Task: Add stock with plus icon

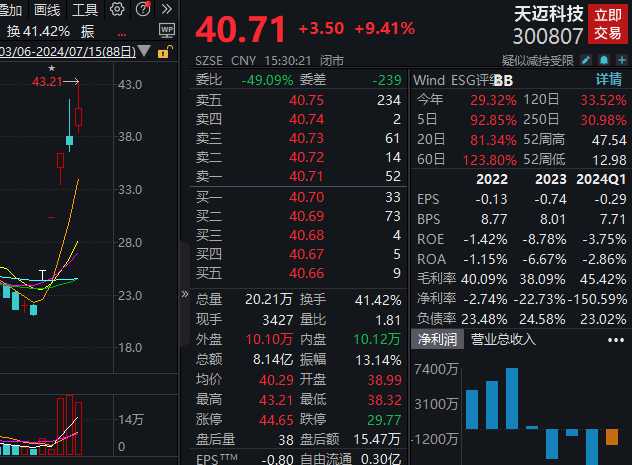Action: pyautogui.click(x=622, y=60)
